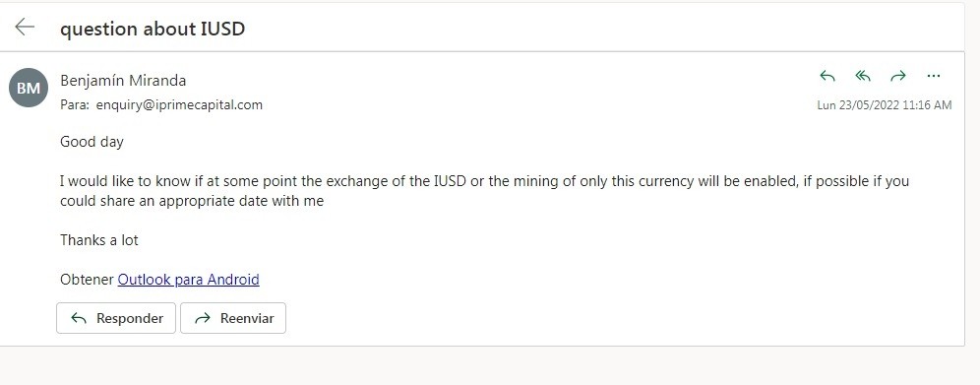Click the curved arrow inside Responder button
Screen dimensions: 980x385
[79, 318]
